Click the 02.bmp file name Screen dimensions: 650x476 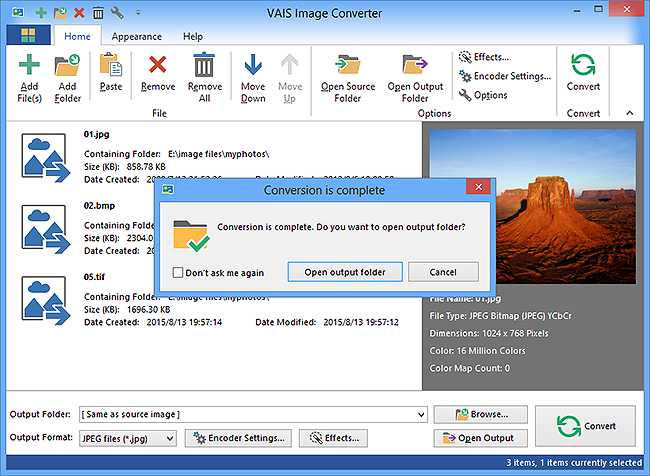99,205
